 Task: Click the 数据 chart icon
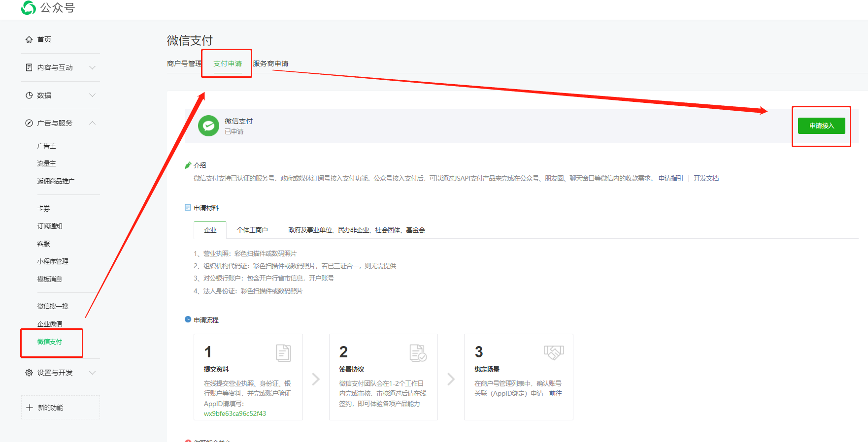[x=29, y=95]
